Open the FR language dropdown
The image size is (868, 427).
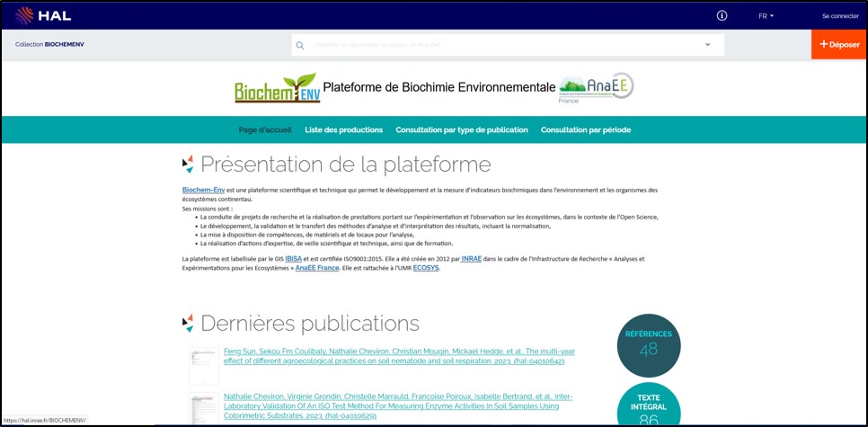[766, 16]
